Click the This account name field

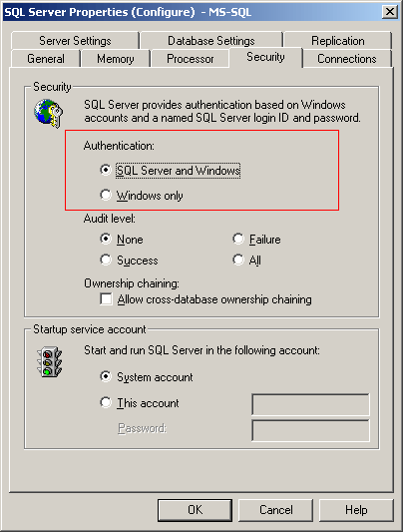[x=310, y=404]
